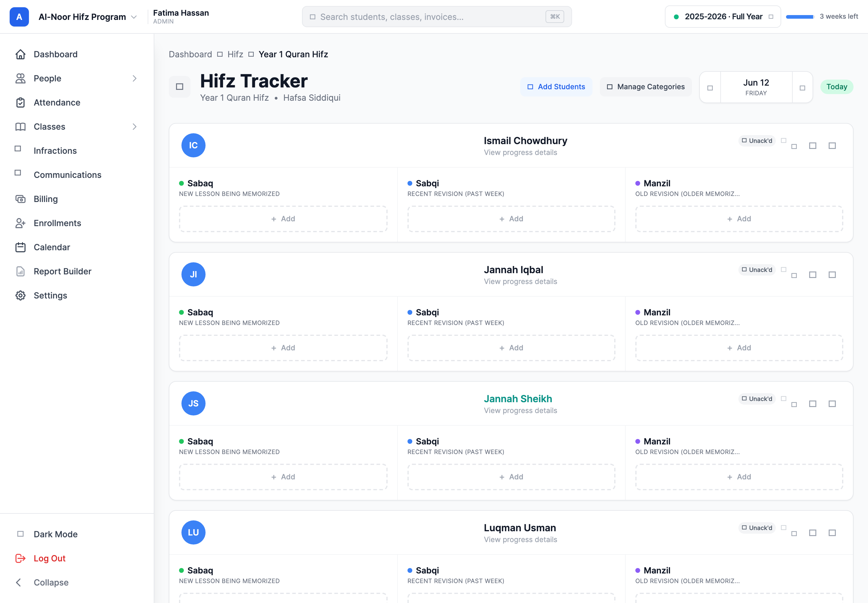868x603 pixels.
Task: Open Luqman Usman's name link
Action: coord(520,528)
